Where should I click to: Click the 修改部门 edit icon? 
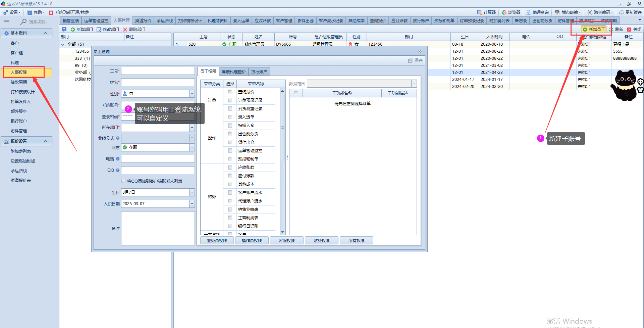coord(99,30)
